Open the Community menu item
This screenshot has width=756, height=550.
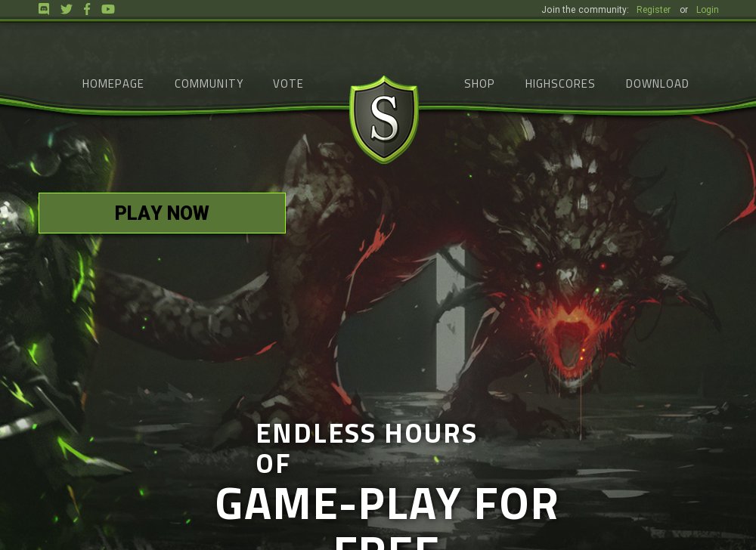coord(209,84)
